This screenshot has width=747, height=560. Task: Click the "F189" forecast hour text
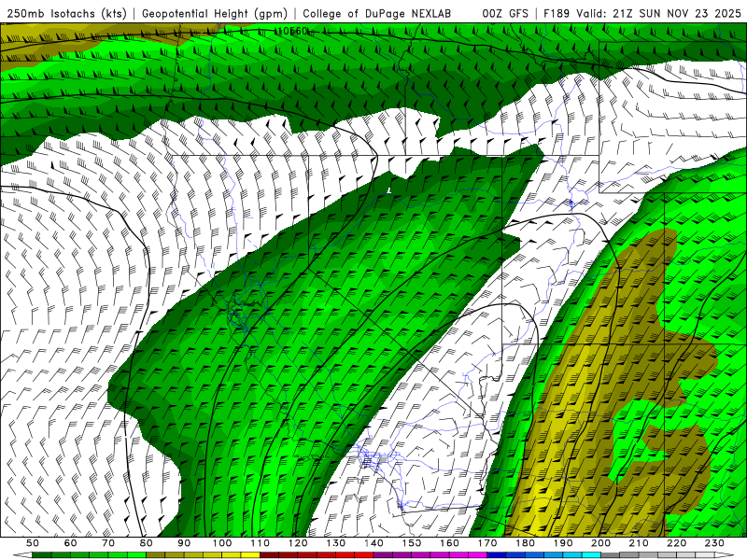557,13
